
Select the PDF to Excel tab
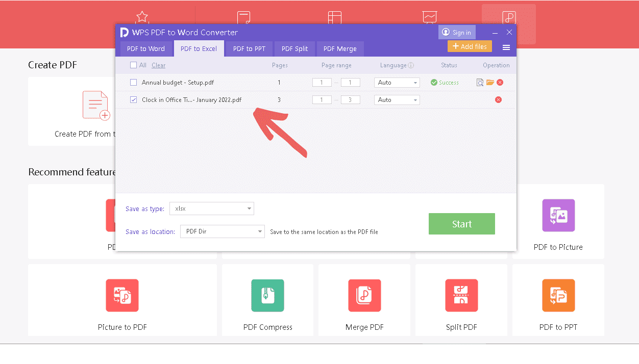click(199, 49)
